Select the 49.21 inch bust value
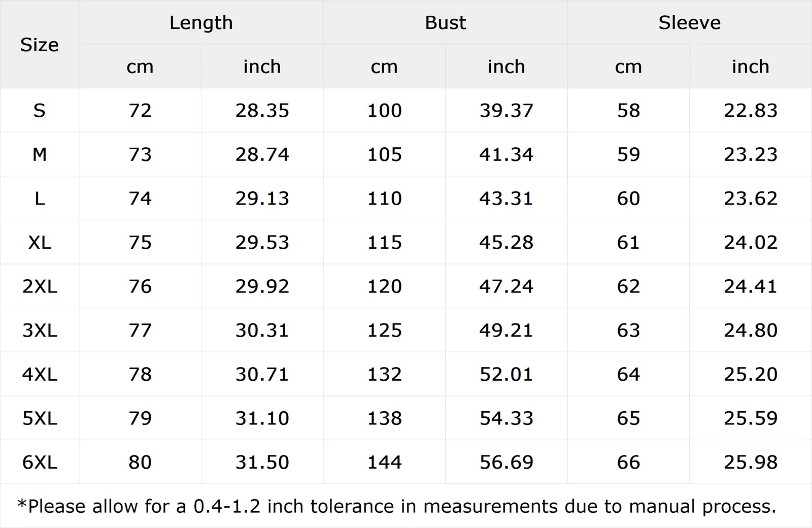The height and width of the screenshot is (528, 812). click(506, 331)
